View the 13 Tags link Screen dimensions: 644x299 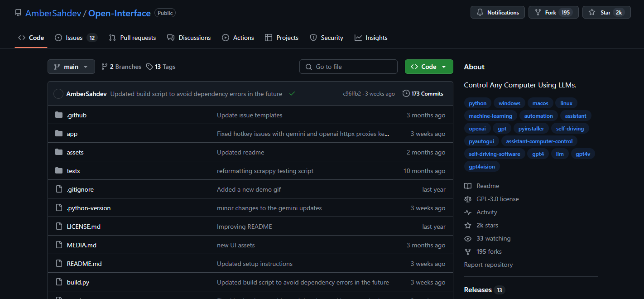click(x=161, y=67)
